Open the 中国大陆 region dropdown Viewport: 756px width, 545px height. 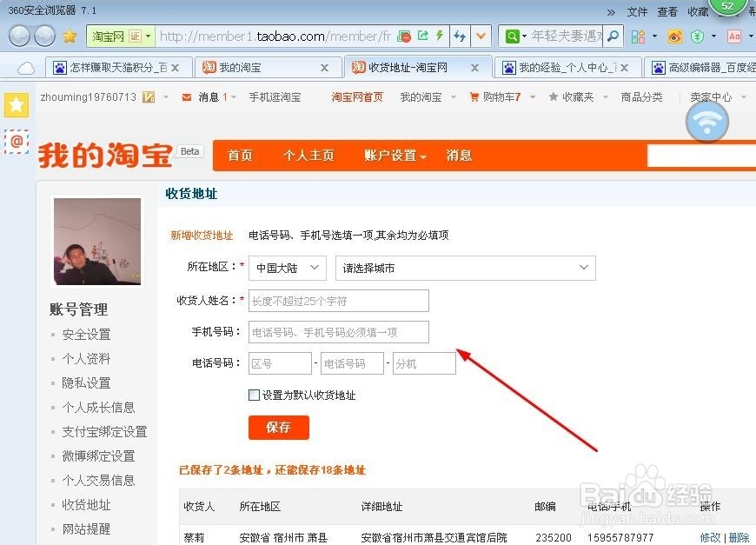click(288, 268)
